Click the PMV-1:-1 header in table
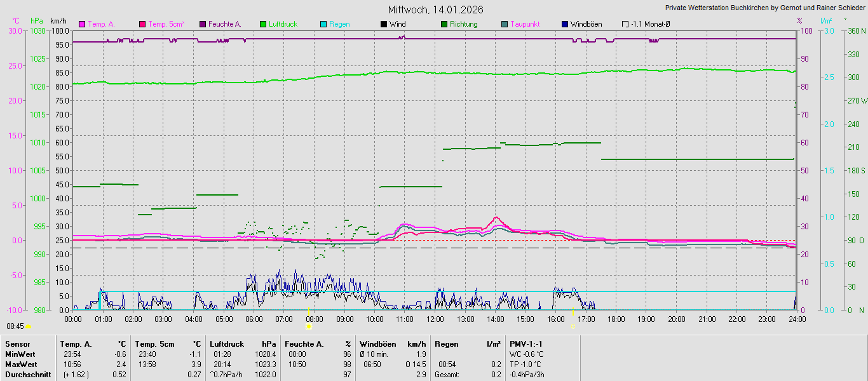The height and width of the screenshot is (381, 868). (526, 344)
